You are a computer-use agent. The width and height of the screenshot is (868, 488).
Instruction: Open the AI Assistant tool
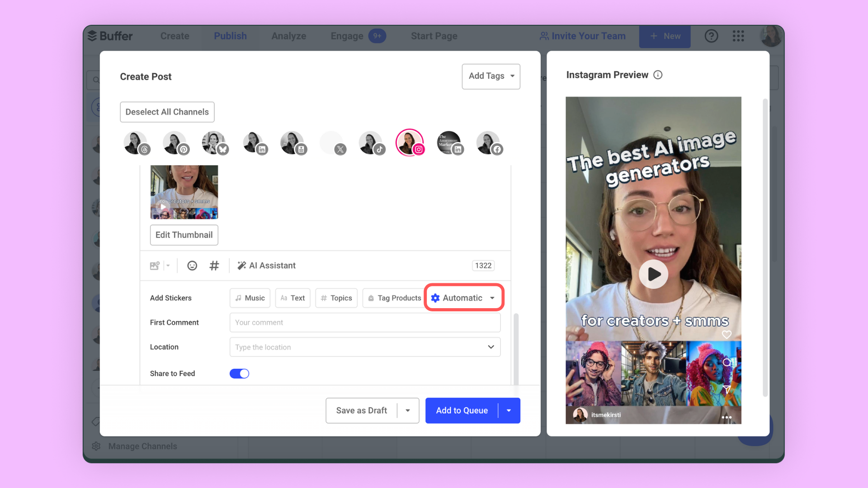(x=266, y=265)
